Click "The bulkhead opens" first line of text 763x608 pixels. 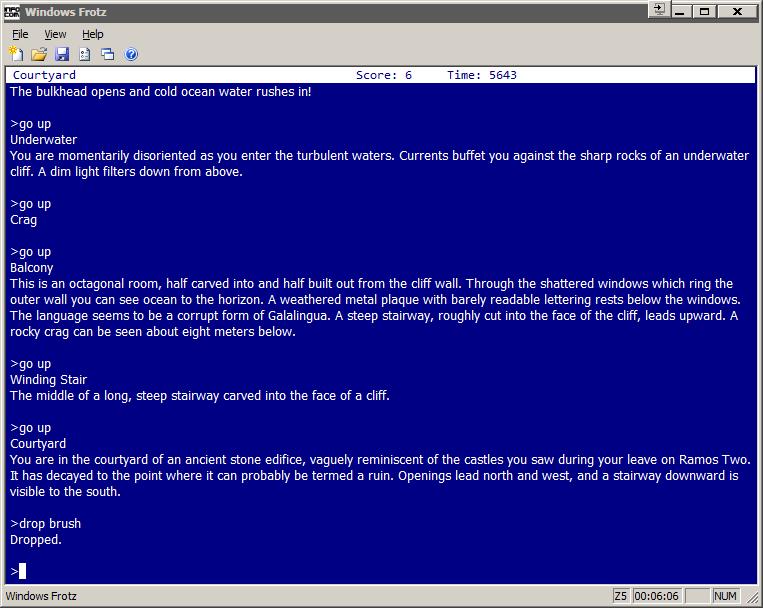point(161,92)
